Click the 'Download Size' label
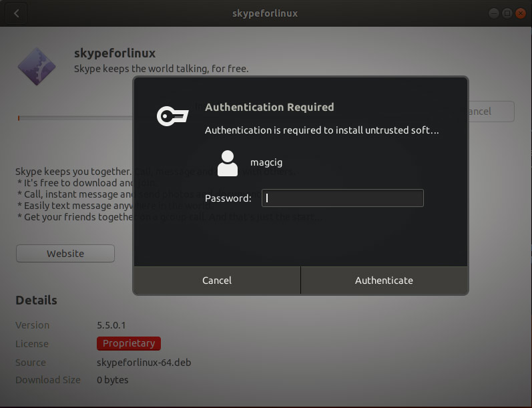The height and width of the screenshot is (408, 532). [x=48, y=380]
